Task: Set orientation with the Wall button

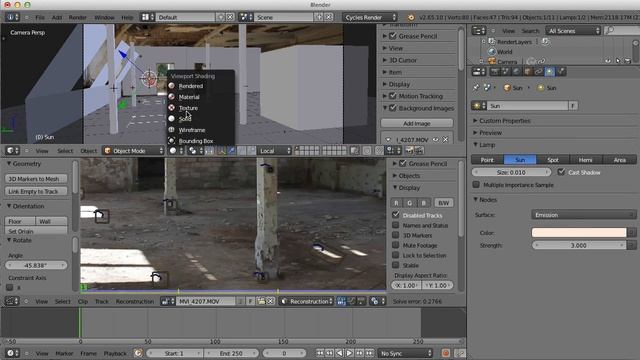Action: point(51,221)
